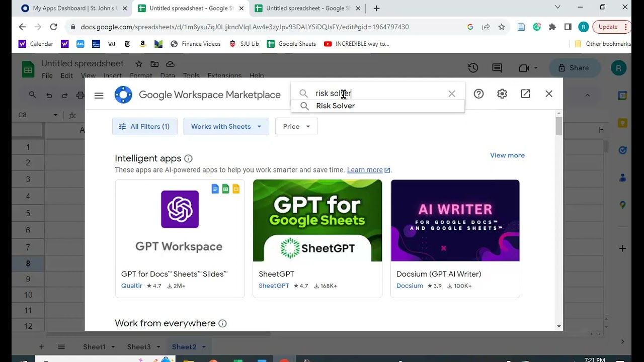The height and width of the screenshot is (362, 644).
Task: Toggle the browser side panel
Action: pyautogui.click(x=568, y=27)
